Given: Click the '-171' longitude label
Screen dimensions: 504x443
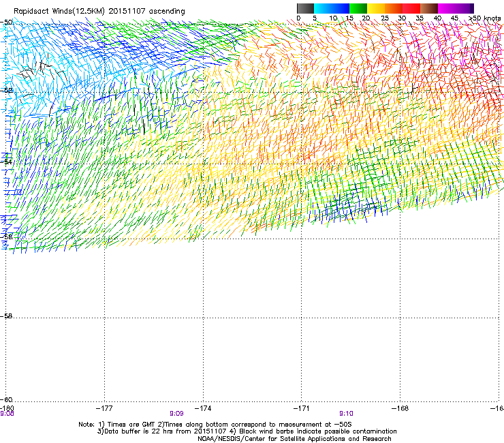Looking at the screenshot, I should point(302,408).
